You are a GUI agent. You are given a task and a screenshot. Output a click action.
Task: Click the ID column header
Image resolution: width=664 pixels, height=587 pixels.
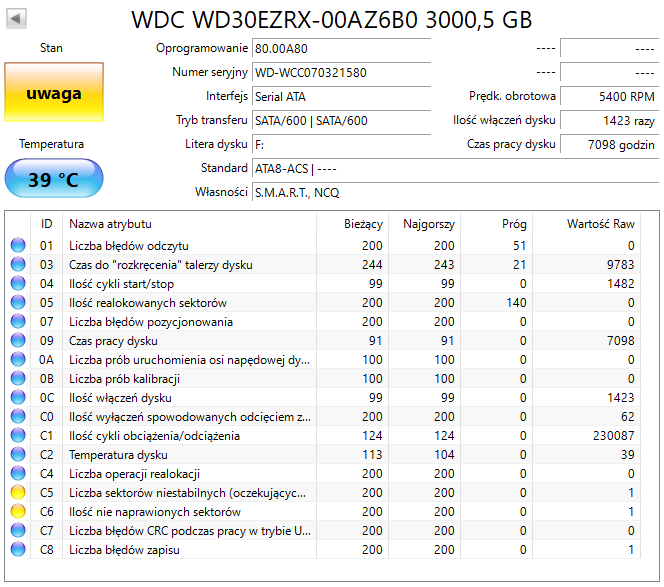(47, 224)
